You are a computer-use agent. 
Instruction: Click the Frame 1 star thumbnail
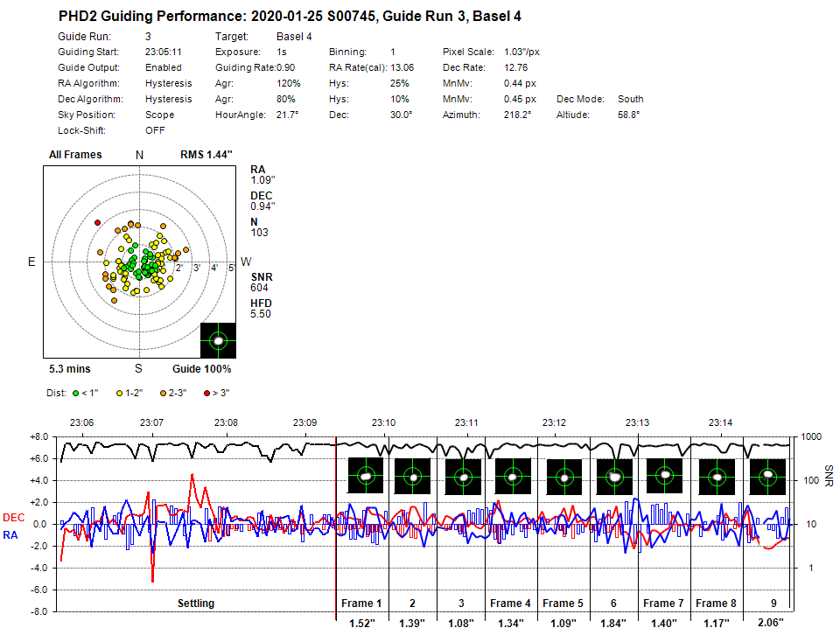coord(366,476)
